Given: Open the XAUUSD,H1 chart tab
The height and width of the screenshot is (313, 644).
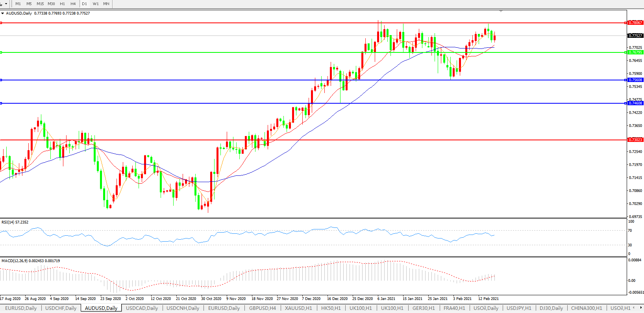Looking at the screenshot, I should (x=298, y=308).
